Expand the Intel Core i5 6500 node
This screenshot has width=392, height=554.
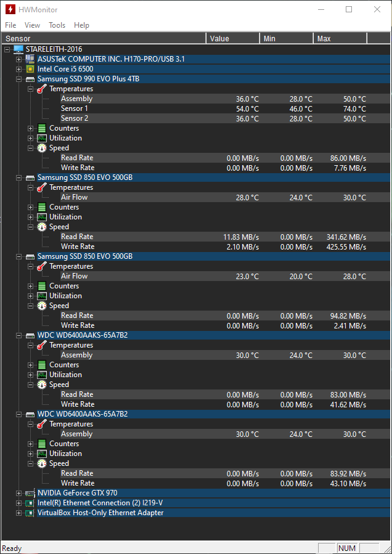pos(18,69)
